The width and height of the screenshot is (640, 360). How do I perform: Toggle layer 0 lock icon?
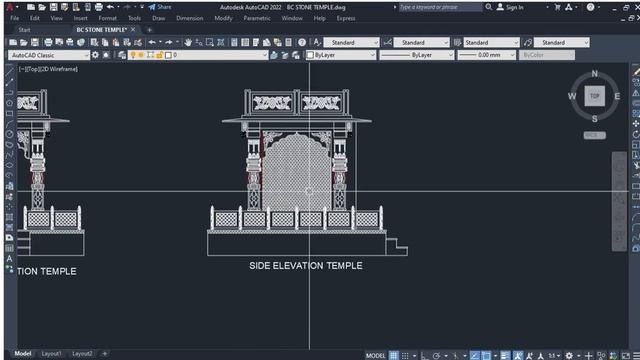pyautogui.click(x=160, y=55)
